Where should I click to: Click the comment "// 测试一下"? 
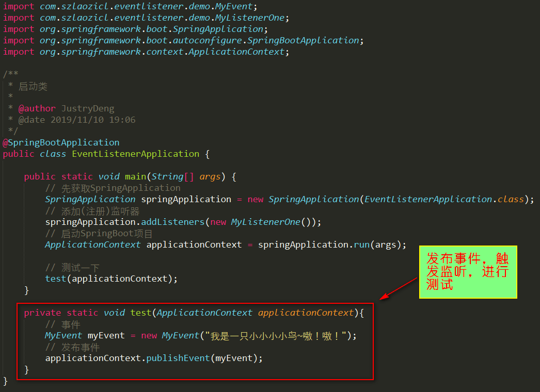[x=72, y=267]
